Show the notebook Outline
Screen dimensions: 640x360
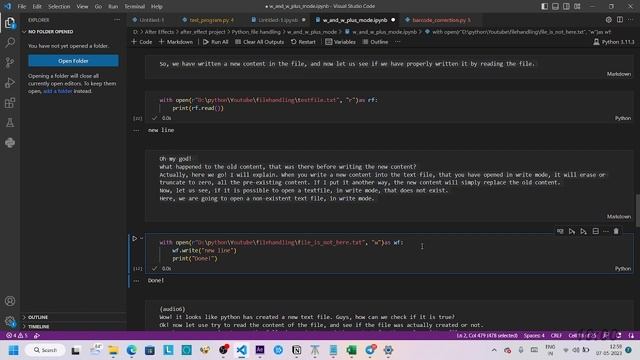[x=375, y=42]
